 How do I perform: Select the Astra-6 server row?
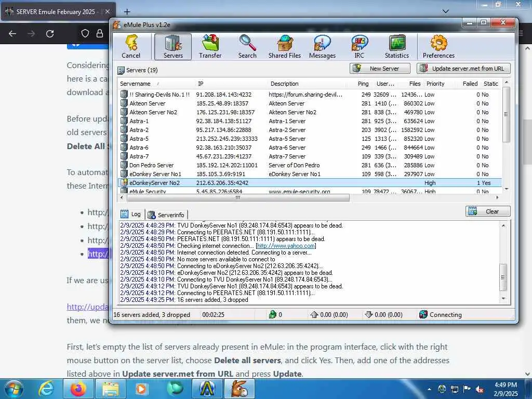(310, 147)
